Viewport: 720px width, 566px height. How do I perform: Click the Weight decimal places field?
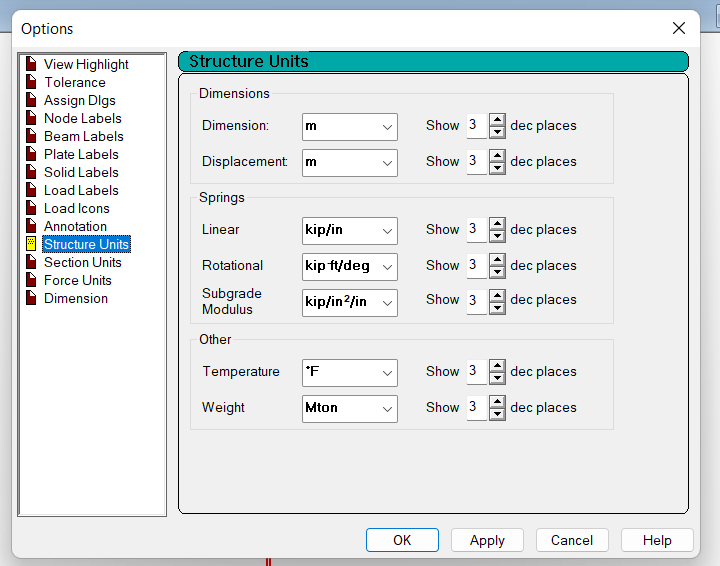point(477,407)
